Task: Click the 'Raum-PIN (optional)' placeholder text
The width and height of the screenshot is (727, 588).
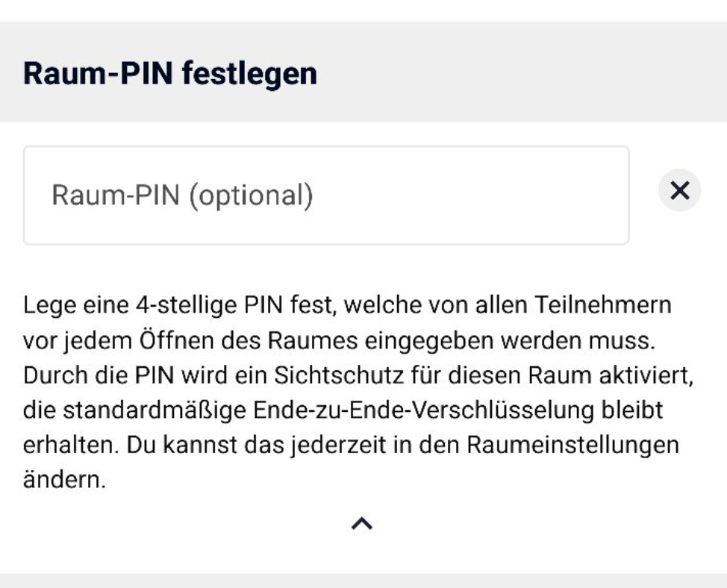Action: tap(182, 196)
